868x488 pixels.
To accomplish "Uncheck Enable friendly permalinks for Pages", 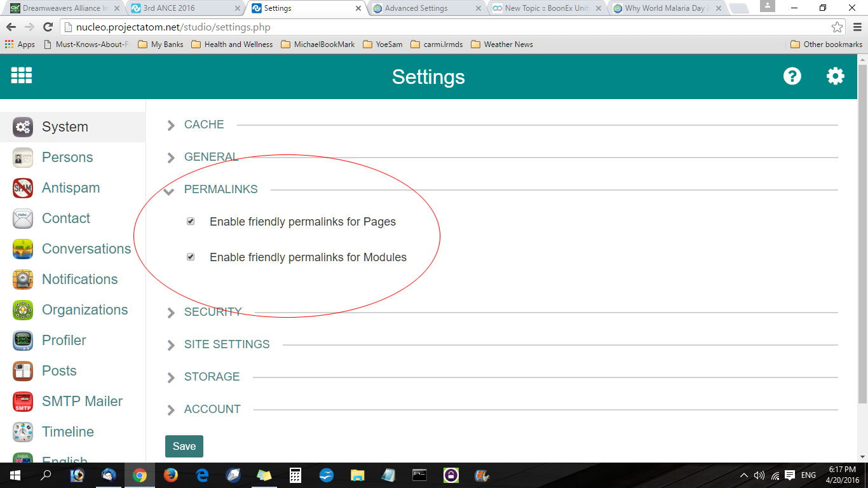I will [190, 221].
